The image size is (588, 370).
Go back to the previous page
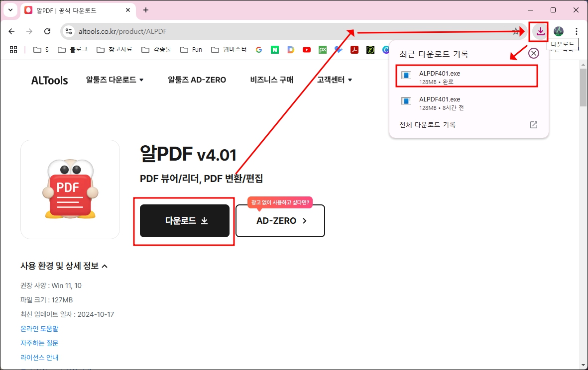pos(11,31)
